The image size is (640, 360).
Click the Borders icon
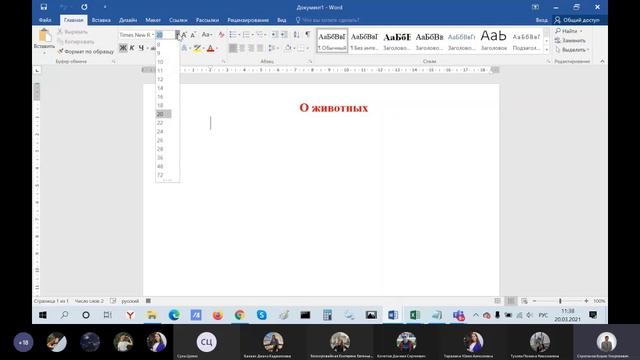[301, 48]
